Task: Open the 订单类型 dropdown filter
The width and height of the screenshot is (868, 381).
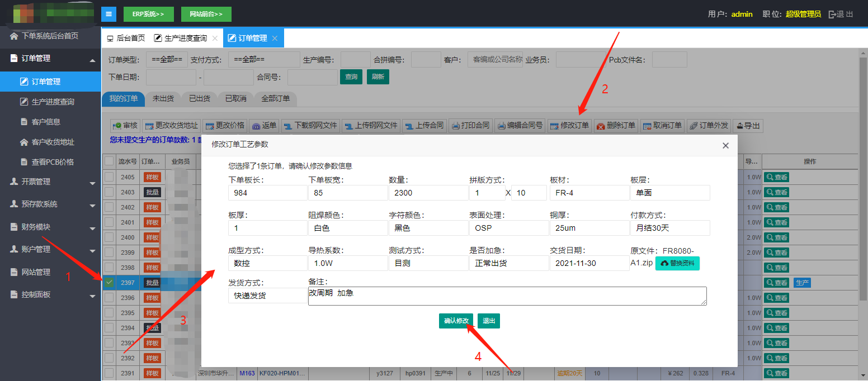Action: coord(167,60)
